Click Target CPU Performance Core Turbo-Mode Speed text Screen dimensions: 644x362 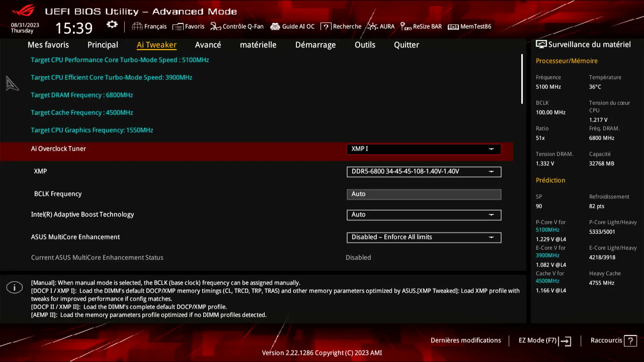click(120, 60)
